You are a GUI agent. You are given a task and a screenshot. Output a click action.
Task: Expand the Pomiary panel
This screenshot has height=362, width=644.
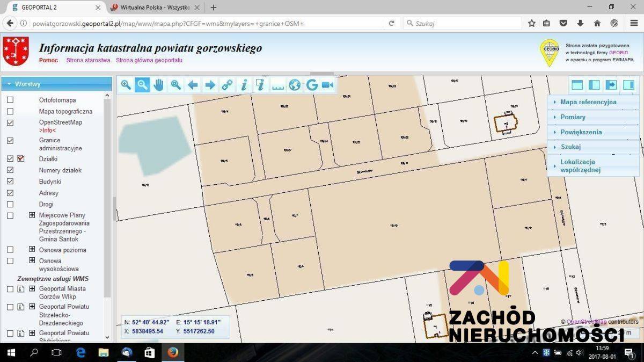[x=593, y=117]
